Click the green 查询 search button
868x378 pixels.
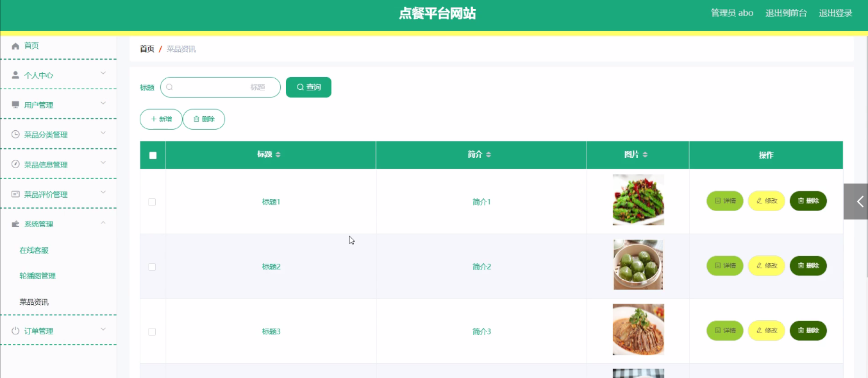[308, 87]
